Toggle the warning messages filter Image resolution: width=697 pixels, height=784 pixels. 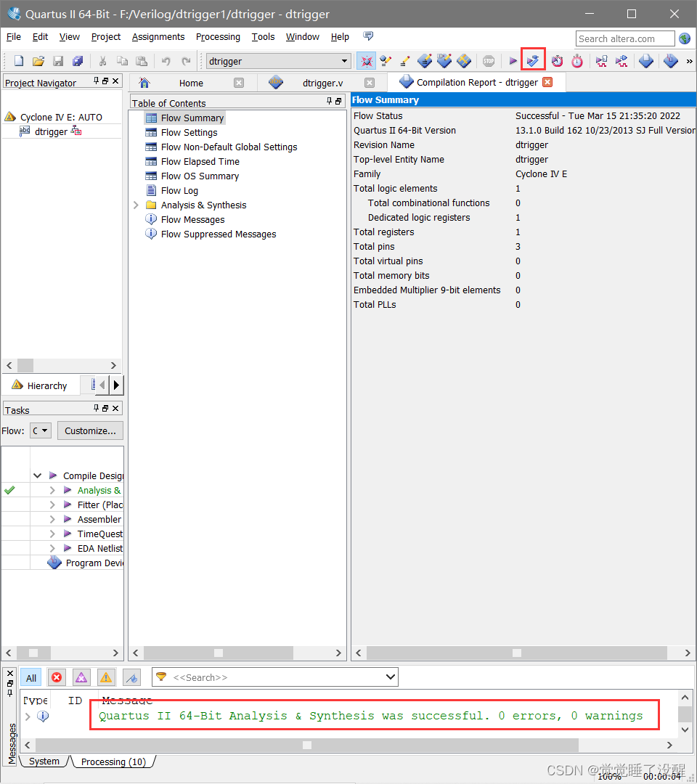pyautogui.click(x=106, y=677)
